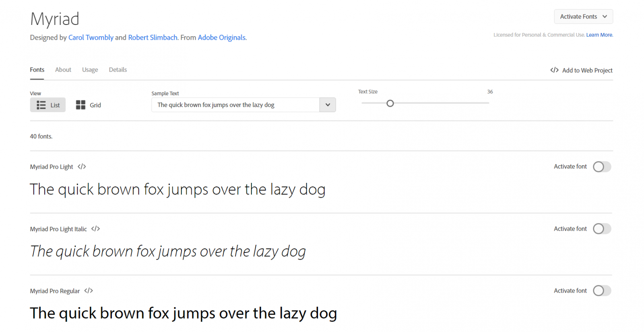Screen dimensions: 644x332
Task: Select the Details tab
Action: coord(118,70)
